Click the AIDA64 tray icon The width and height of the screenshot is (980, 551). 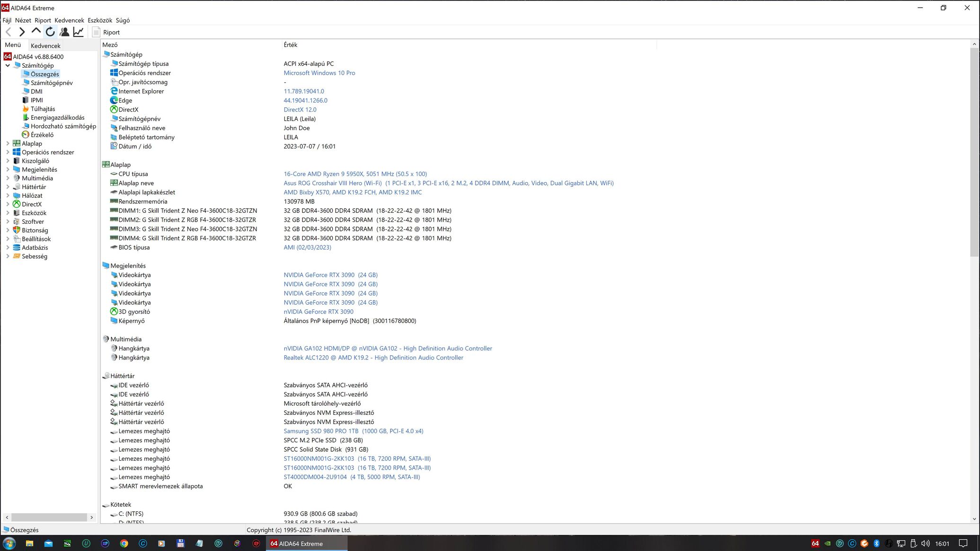point(815,543)
